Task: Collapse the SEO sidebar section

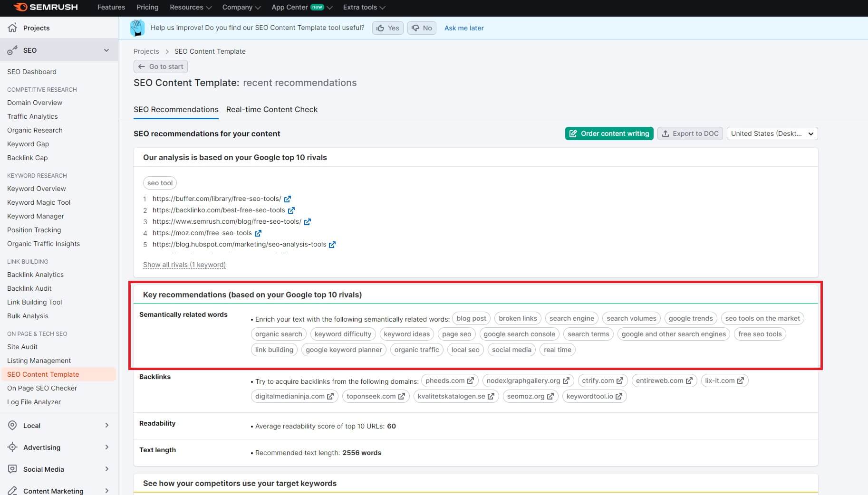Action: click(106, 50)
